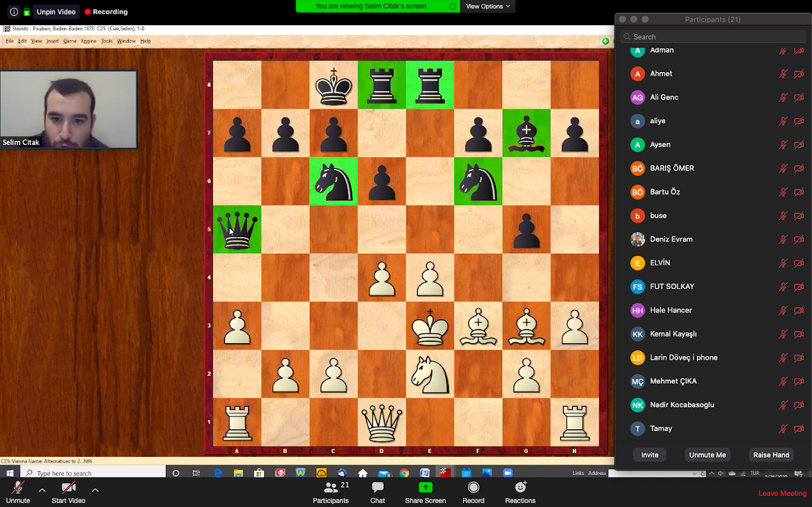Click the Invite button
Viewport: 812px width, 507px height.
pos(649,455)
